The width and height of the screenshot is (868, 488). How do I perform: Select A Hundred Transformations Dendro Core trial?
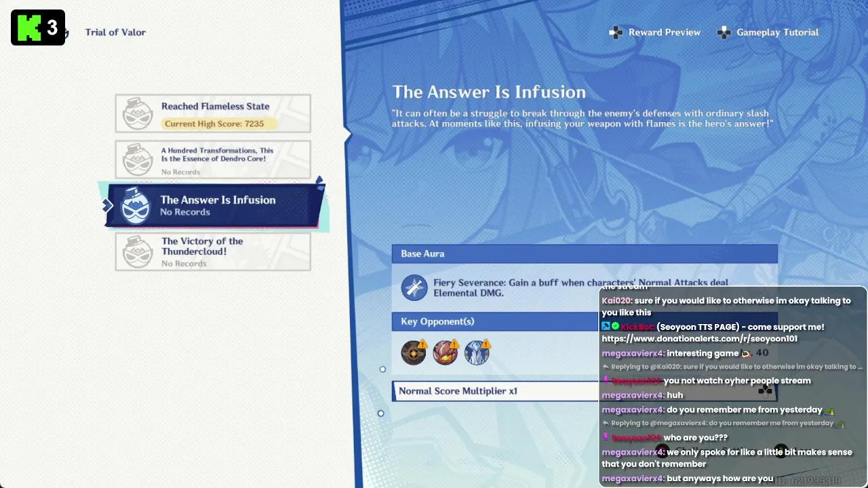coord(213,159)
